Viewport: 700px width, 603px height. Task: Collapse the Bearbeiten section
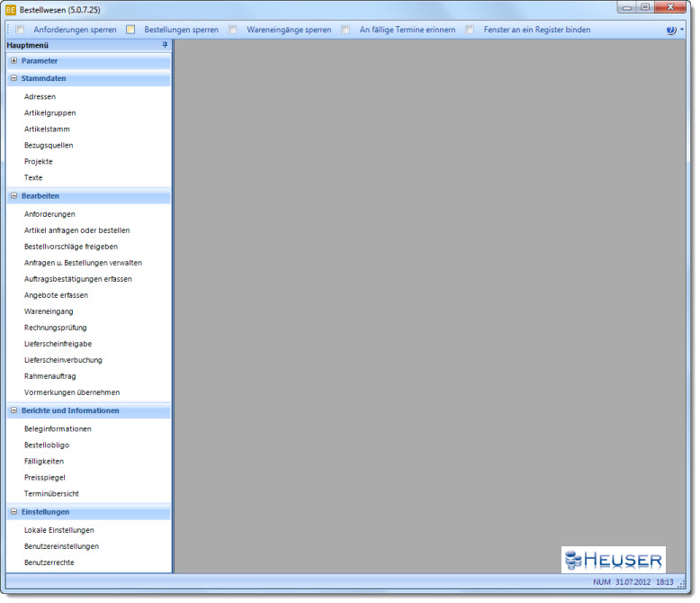pyautogui.click(x=14, y=195)
